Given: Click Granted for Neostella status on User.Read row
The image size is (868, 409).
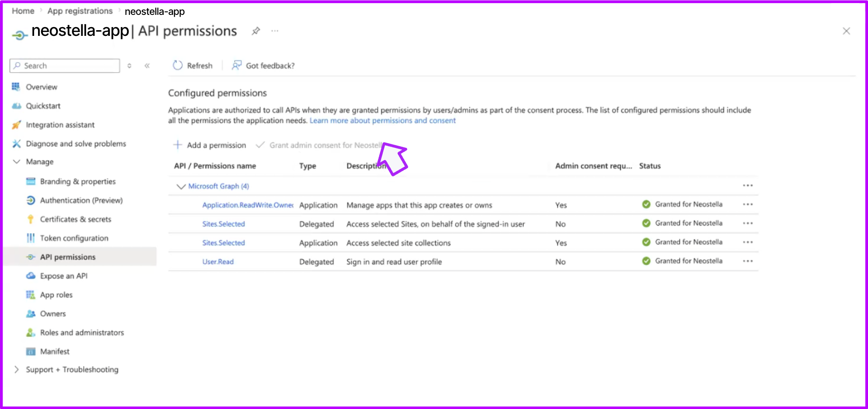Looking at the screenshot, I should click(x=682, y=261).
